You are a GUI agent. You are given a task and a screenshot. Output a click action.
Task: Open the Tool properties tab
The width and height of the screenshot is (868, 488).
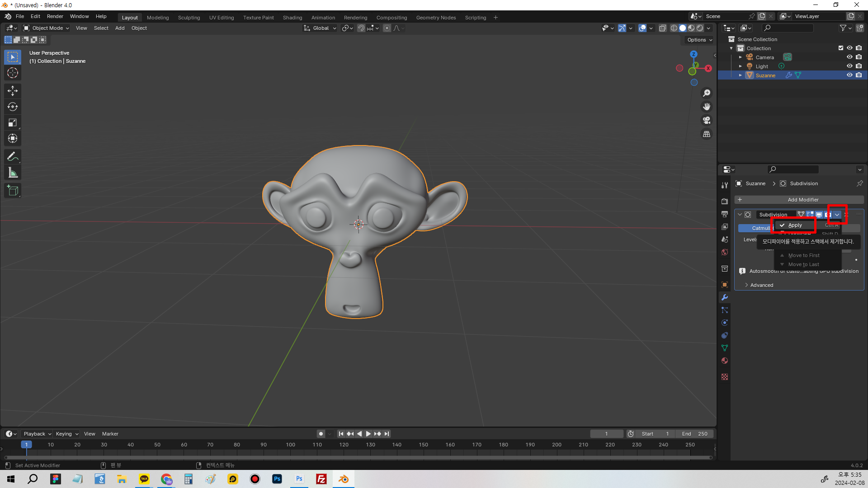click(x=725, y=185)
